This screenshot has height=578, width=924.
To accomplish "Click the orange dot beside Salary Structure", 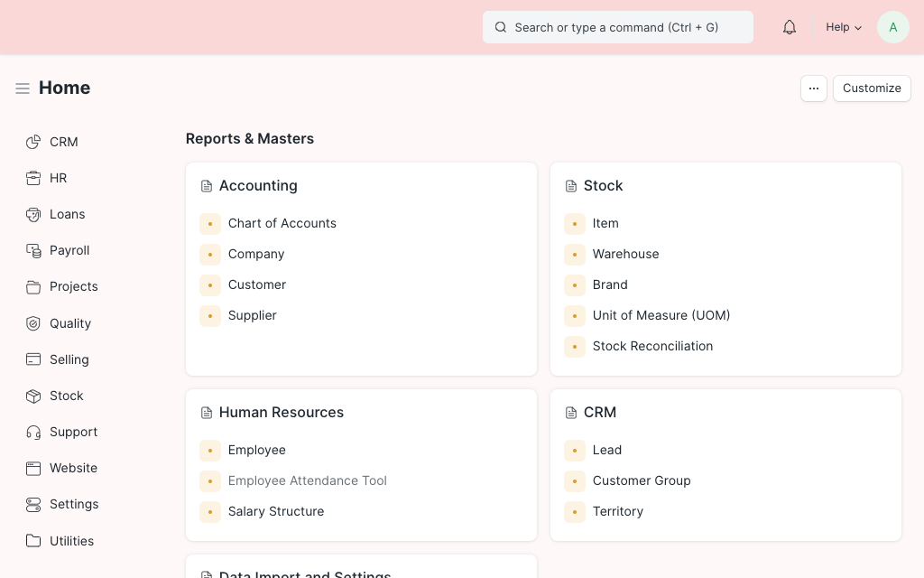I will 210,512.
